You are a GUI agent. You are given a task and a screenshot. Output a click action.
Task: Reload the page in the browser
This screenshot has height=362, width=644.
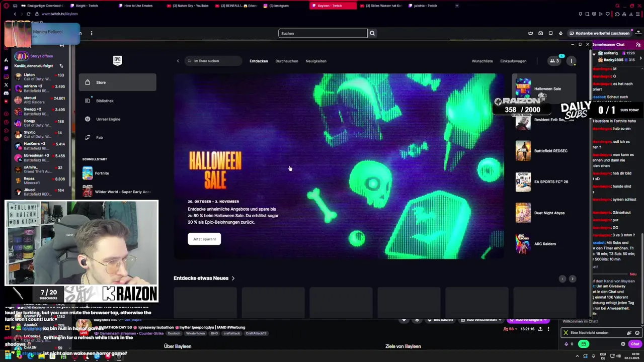28,14
